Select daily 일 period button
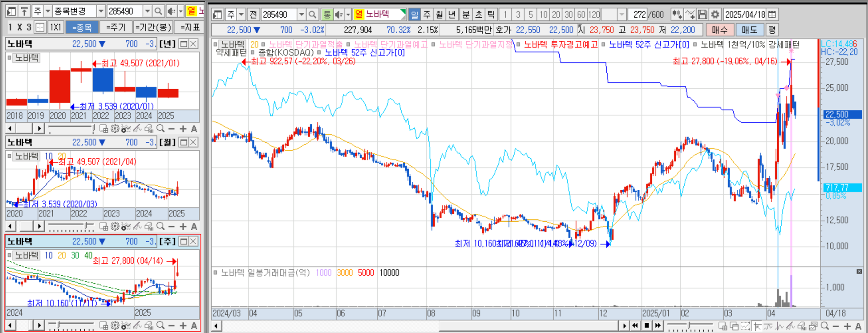The height and width of the screenshot is (333, 868). [x=415, y=15]
